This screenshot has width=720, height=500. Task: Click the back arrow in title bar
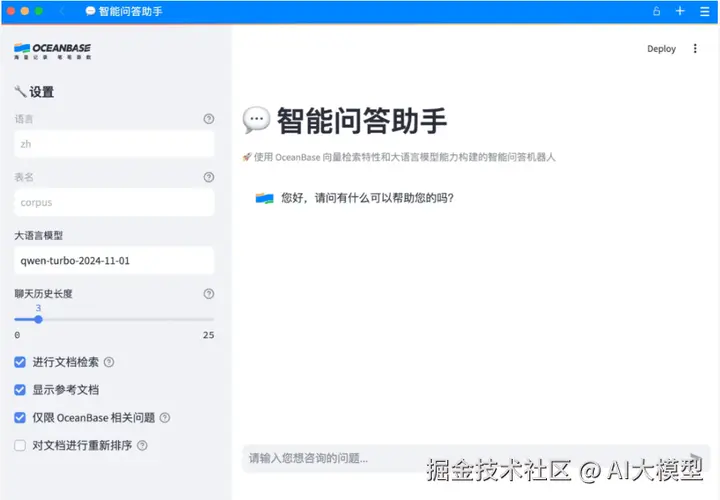(x=62, y=11)
